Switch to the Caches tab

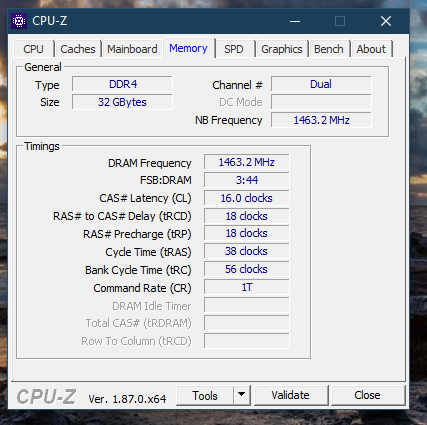pyautogui.click(x=78, y=49)
